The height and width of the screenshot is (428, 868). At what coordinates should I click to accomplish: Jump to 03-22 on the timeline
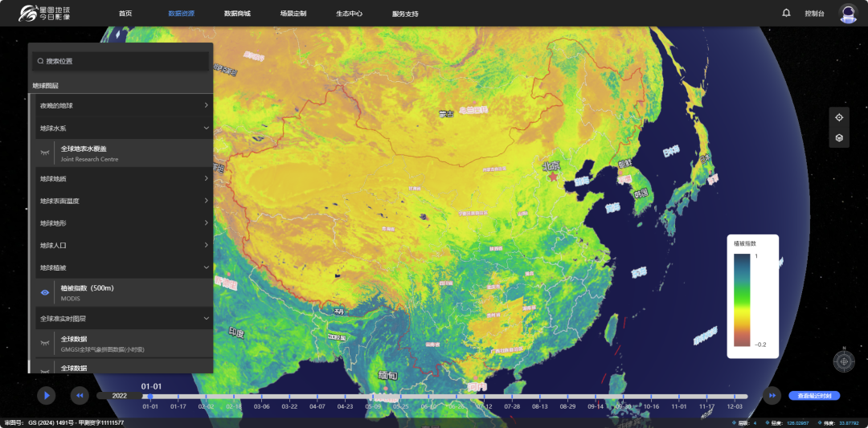[289, 406]
